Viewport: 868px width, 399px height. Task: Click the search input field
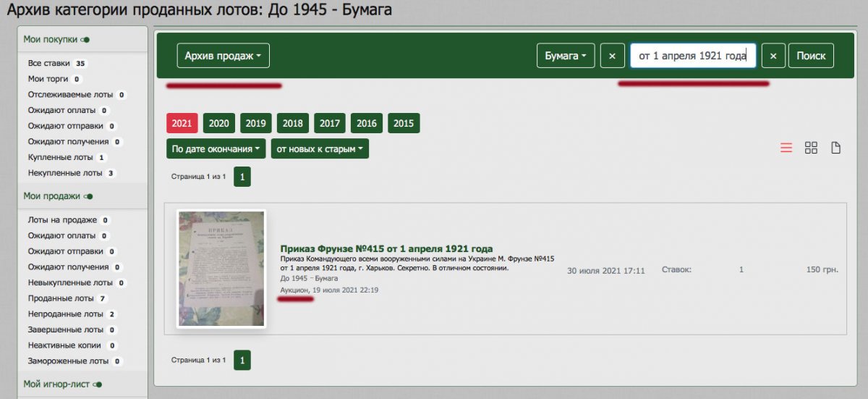[x=692, y=56]
